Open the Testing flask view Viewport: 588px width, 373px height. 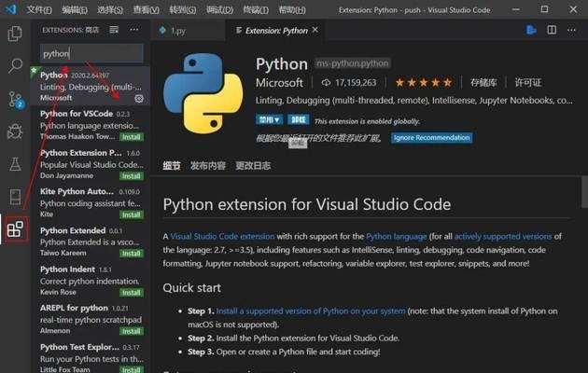pyautogui.click(x=15, y=164)
